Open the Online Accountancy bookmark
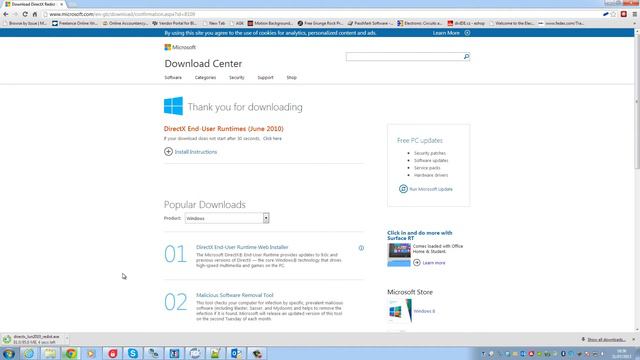Screen dimensions: 640x360 (x=125, y=23)
